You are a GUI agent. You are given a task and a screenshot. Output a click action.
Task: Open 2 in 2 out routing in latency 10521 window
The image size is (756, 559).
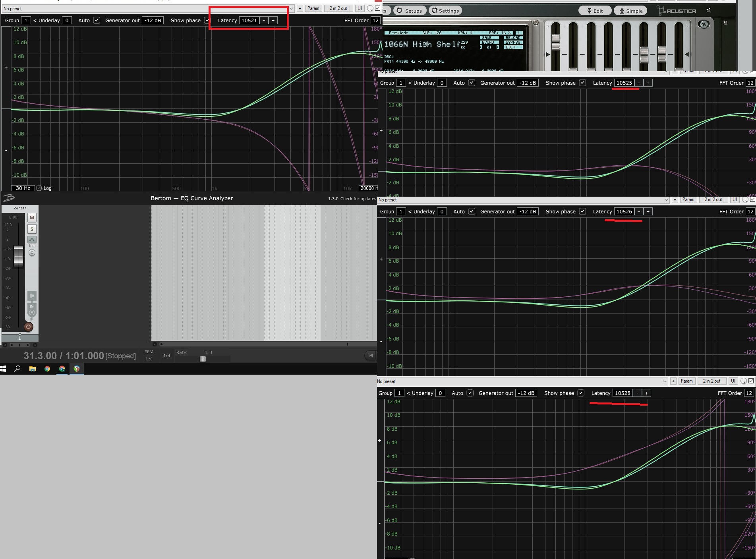pos(338,8)
